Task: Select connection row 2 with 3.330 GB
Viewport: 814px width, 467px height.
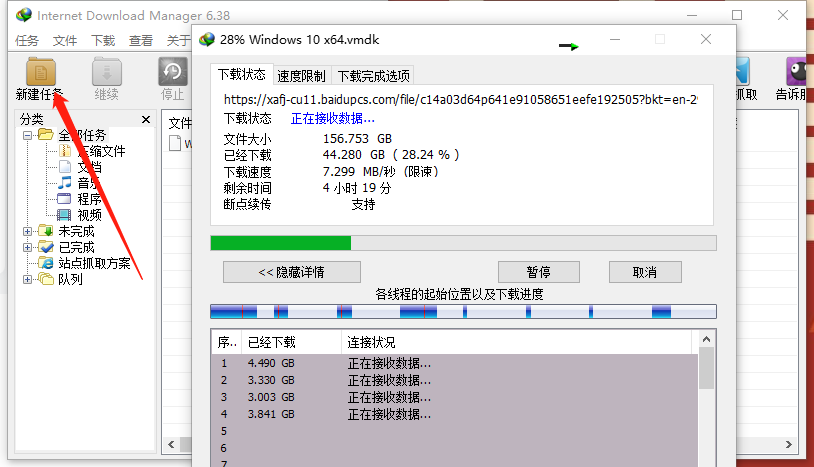Action: (455, 380)
